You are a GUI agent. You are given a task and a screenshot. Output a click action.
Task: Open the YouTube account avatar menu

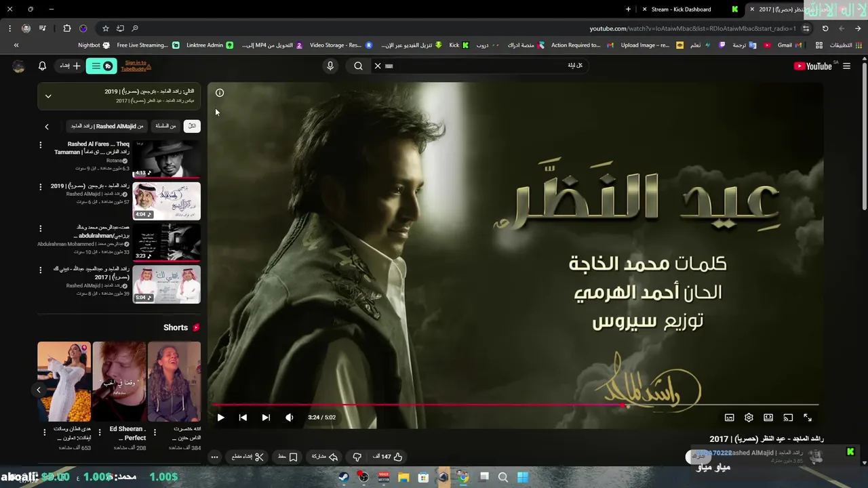[x=18, y=66]
